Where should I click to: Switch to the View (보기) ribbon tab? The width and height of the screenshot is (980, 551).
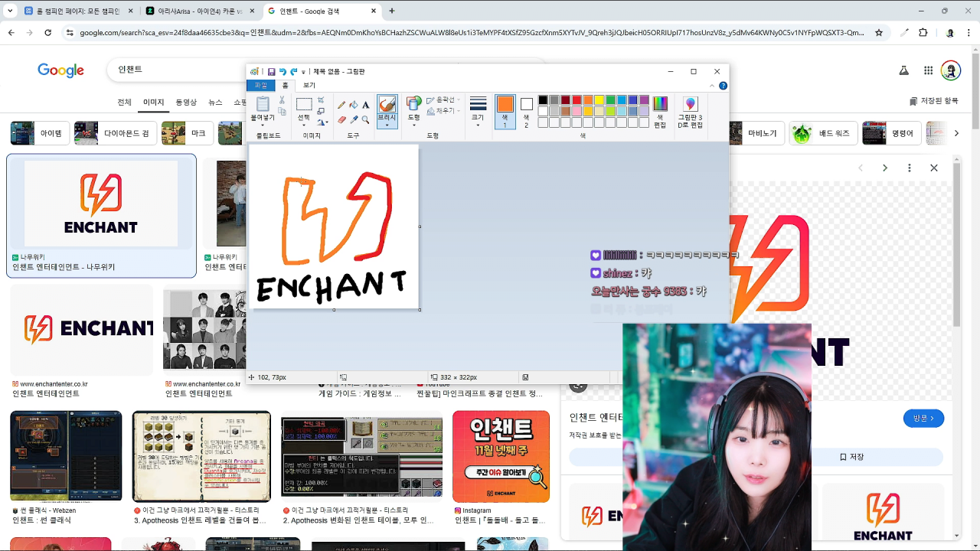pos(309,86)
